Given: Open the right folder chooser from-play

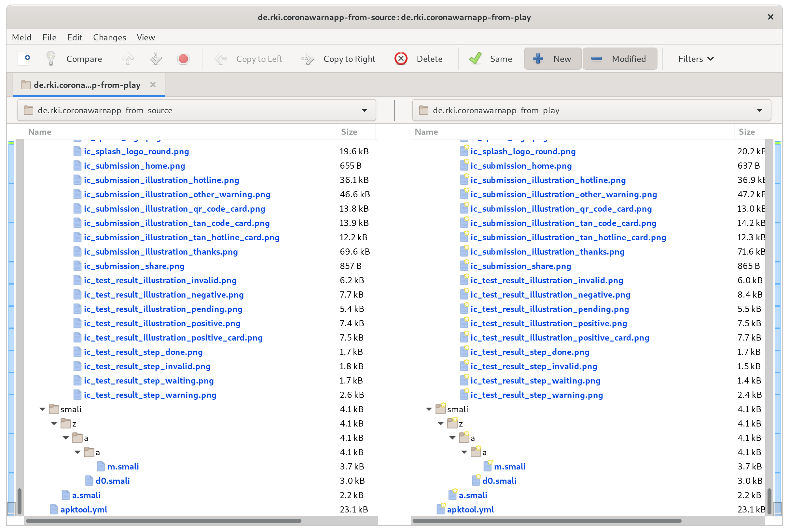Looking at the screenshot, I should [x=591, y=110].
